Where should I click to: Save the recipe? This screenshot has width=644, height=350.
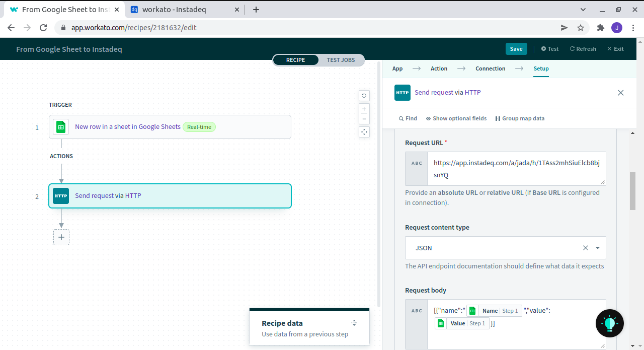[516, 49]
